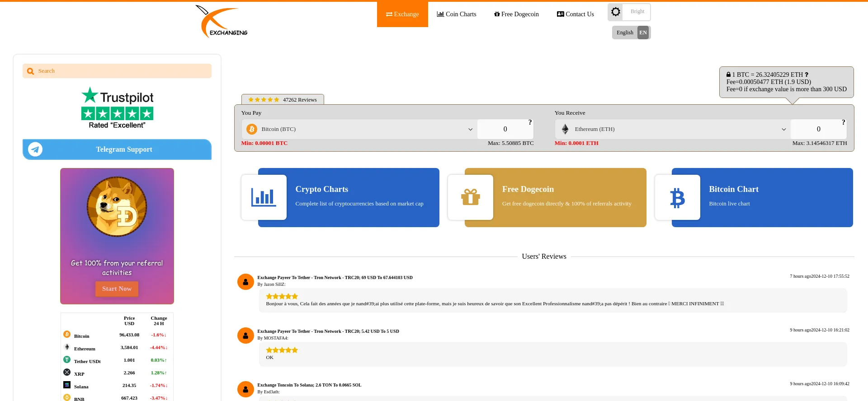Click the XRP icon in price table
868x401 pixels.
67,372
